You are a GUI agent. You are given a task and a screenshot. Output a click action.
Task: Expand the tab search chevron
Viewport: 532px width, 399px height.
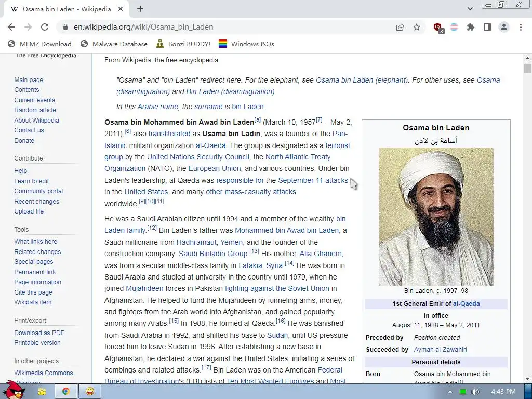pos(470,9)
